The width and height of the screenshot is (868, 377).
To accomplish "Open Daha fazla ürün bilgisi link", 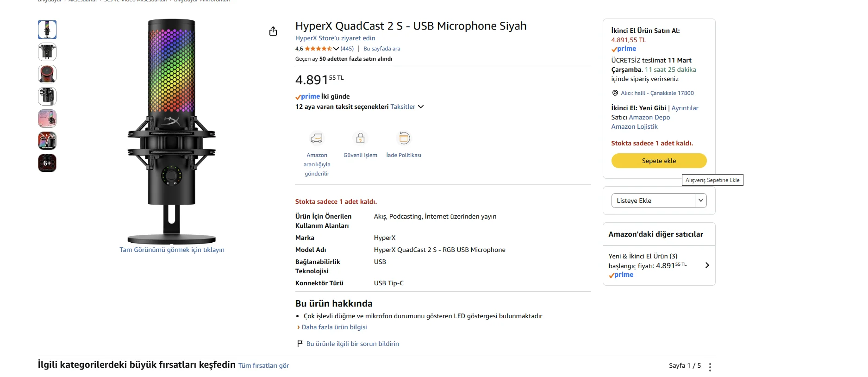I will (334, 327).
